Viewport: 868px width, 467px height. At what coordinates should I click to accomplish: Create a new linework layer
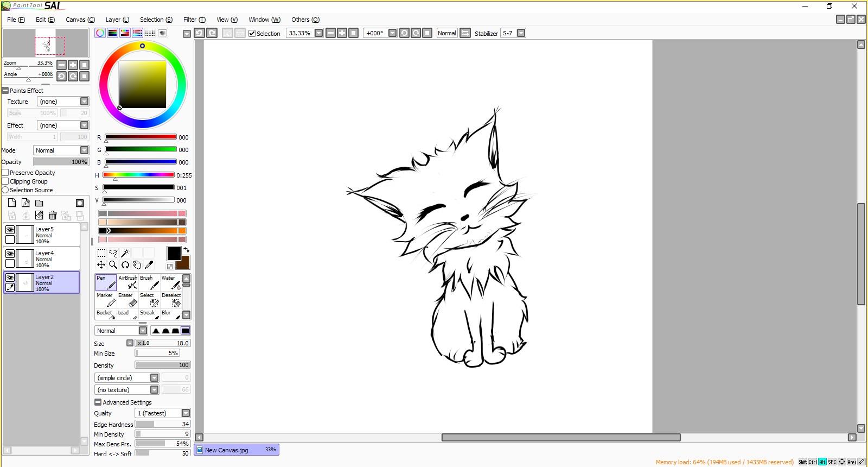pos(25,203)
